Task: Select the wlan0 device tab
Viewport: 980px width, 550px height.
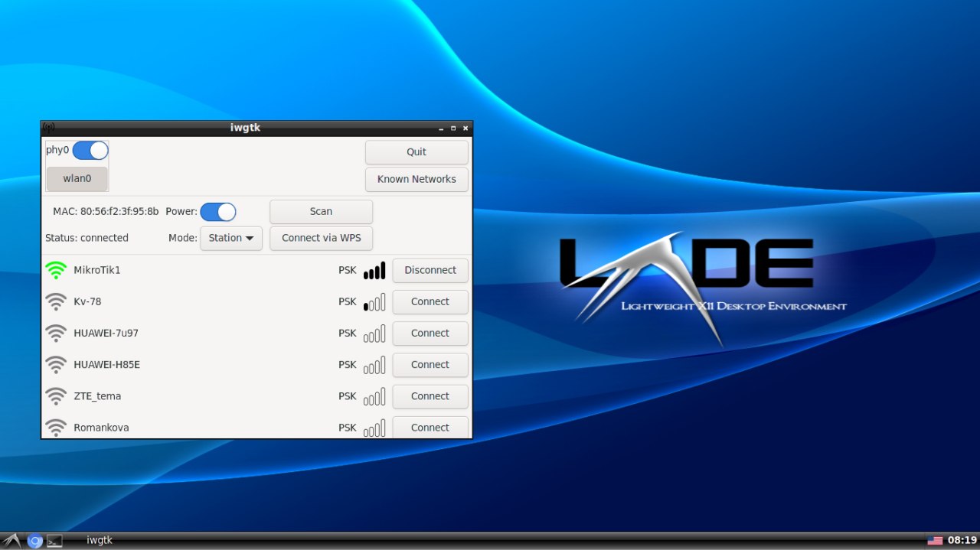Action: pyautogui.click(x=77, y=178)
